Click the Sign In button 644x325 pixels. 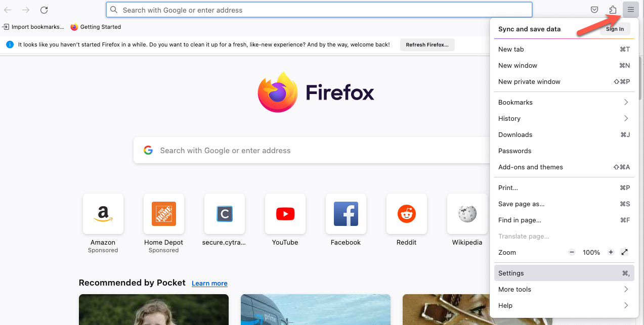[x=615, y=29]
